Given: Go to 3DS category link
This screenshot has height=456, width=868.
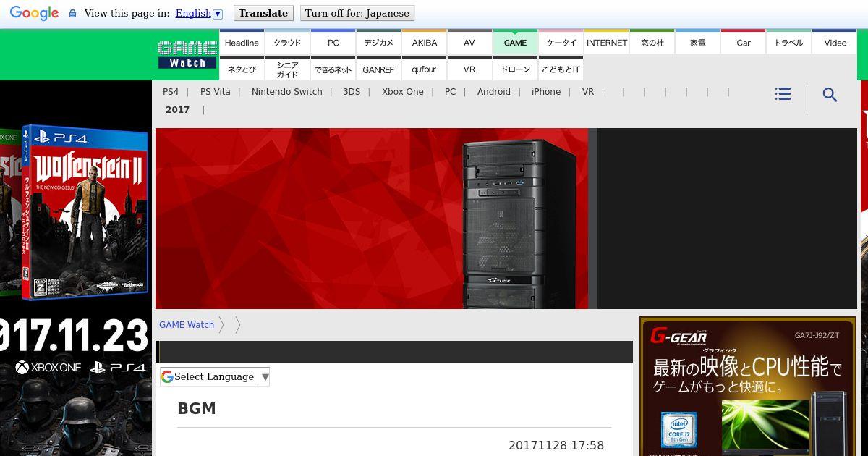Looking at the screenshot, I should 352,92.
